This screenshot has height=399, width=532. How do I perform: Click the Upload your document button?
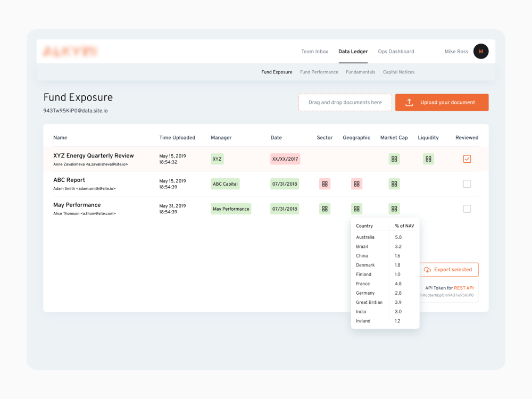[442, 102]
